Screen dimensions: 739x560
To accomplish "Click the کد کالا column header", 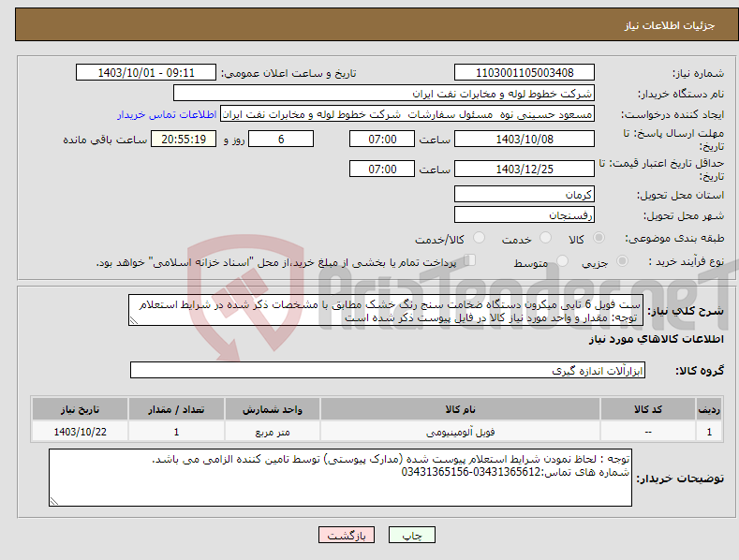I will (x=648, y=409).
